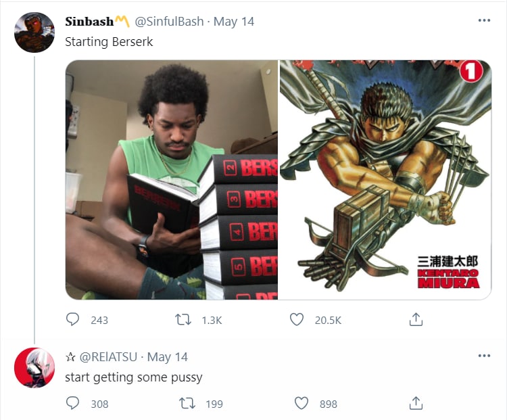Enlarge the Berserk volume 1 cover image

385,180
